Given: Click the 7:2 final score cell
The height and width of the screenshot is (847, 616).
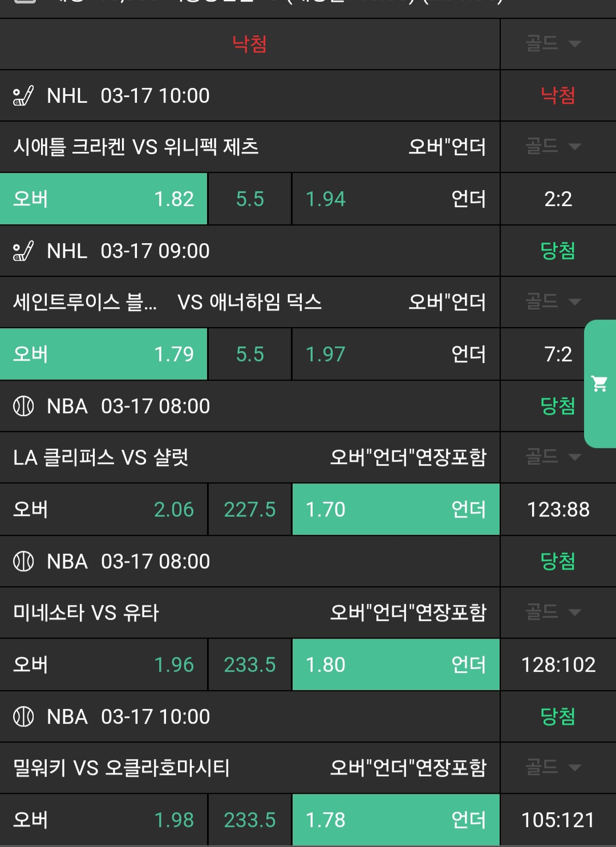Looking at the screenshot, I should pyautogui.click(x=558, y=354).
